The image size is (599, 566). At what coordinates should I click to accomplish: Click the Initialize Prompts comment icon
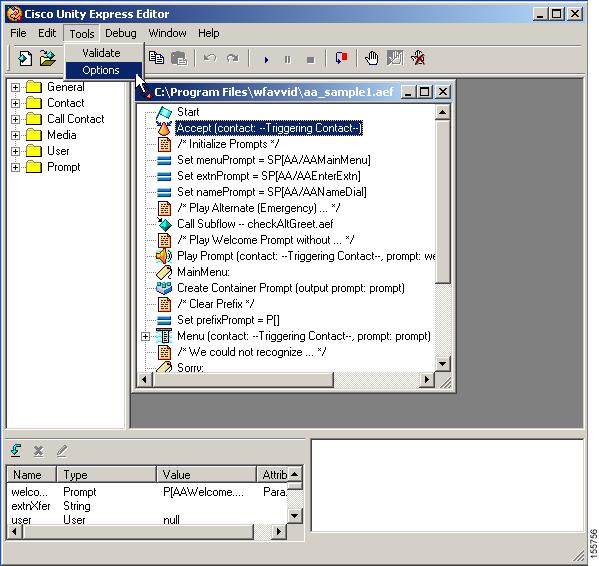164,144
